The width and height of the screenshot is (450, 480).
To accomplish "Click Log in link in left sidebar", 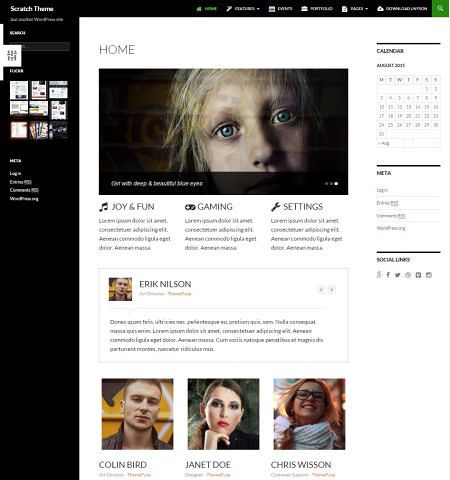I will pos(15,173).
